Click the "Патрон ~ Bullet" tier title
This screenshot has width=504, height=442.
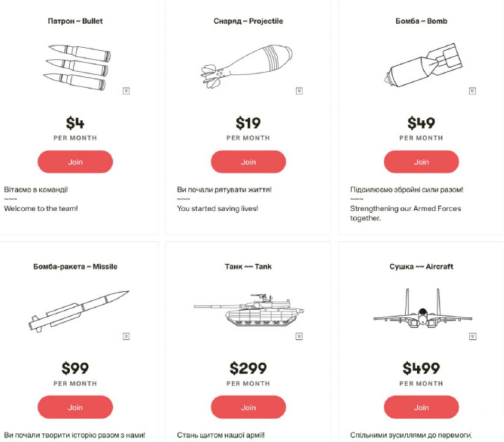[75, 21]
